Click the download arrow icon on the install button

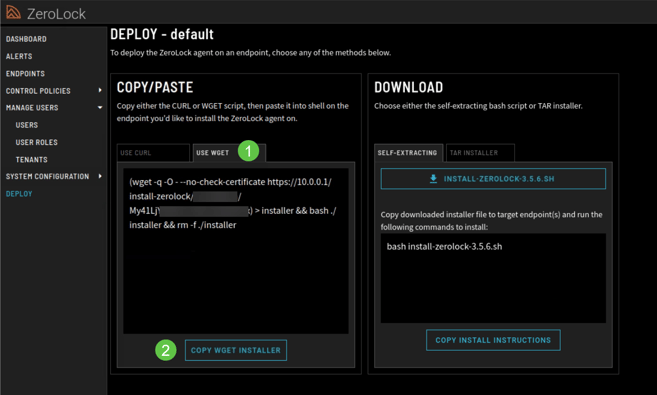(433, 179)
